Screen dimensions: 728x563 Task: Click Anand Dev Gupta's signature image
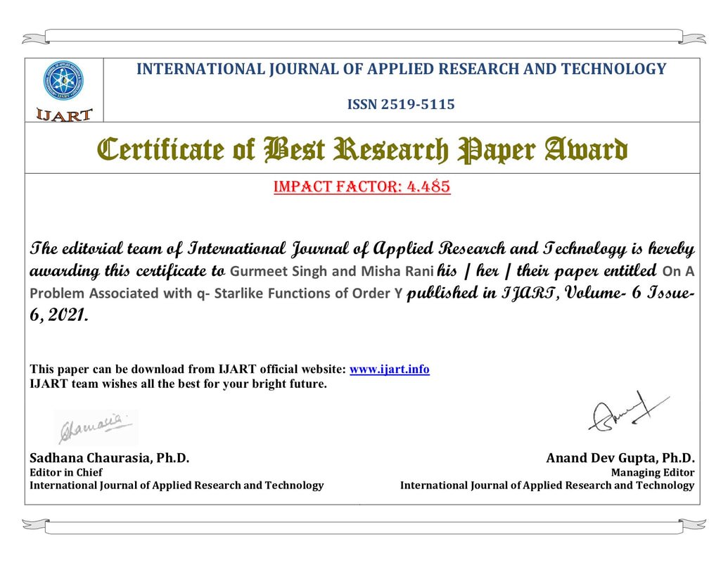(x=629, y=412)
